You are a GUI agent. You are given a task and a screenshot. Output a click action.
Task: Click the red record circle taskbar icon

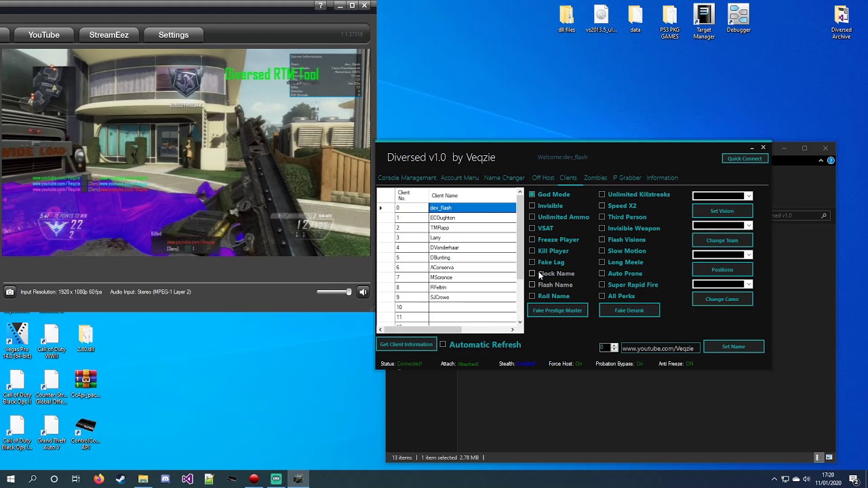tap(254, 479)
